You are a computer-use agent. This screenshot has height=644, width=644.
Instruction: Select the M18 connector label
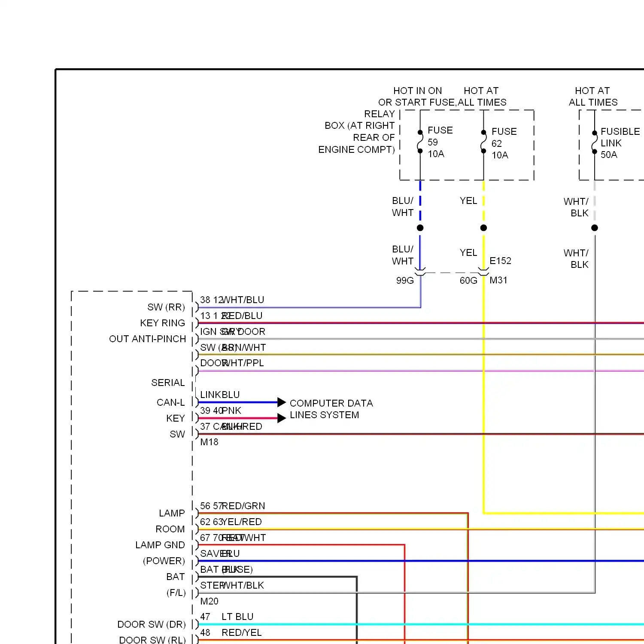209,442
